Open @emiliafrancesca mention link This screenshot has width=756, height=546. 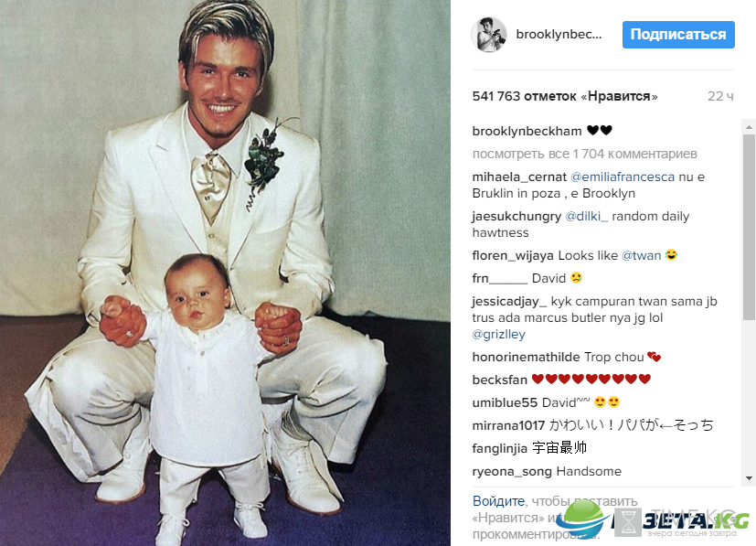623,177
